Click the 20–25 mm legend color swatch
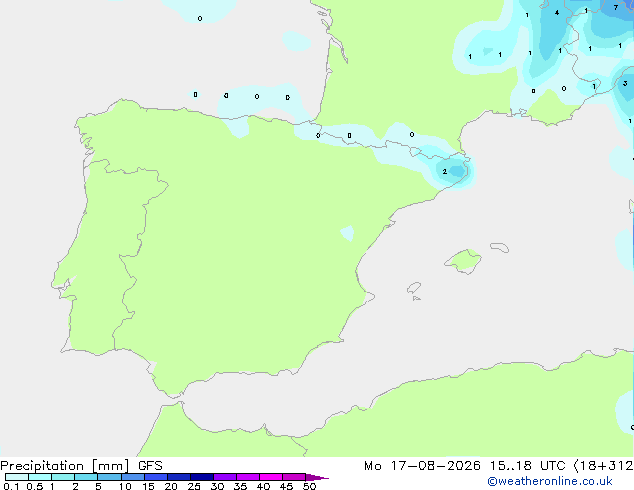The image size is (634, 490). 179,477
